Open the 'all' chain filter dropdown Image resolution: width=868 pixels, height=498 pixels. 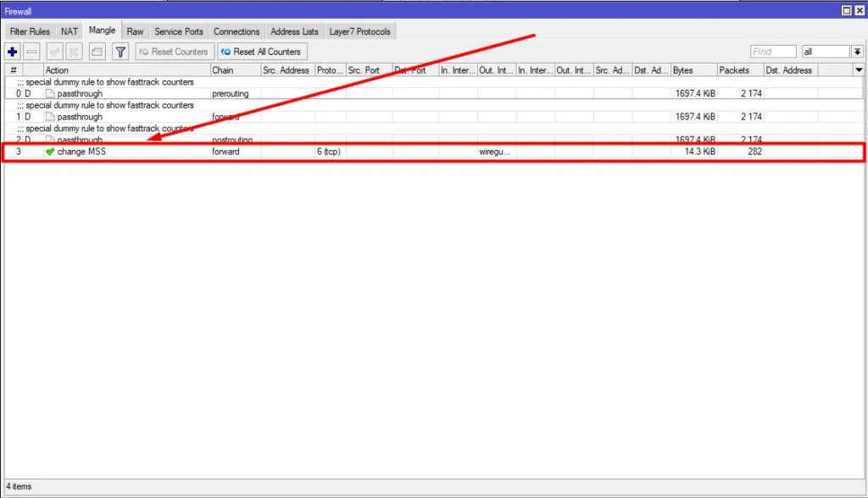click(x=825, y=52)
